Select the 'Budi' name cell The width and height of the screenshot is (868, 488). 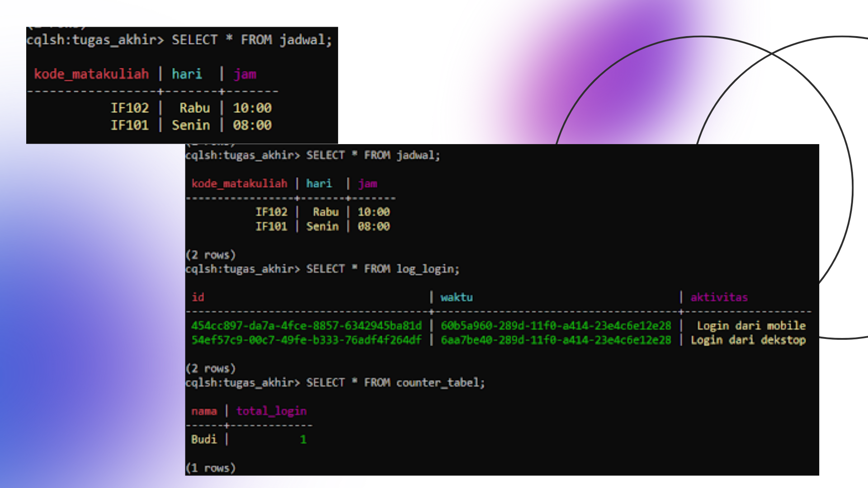pos(204,439)
